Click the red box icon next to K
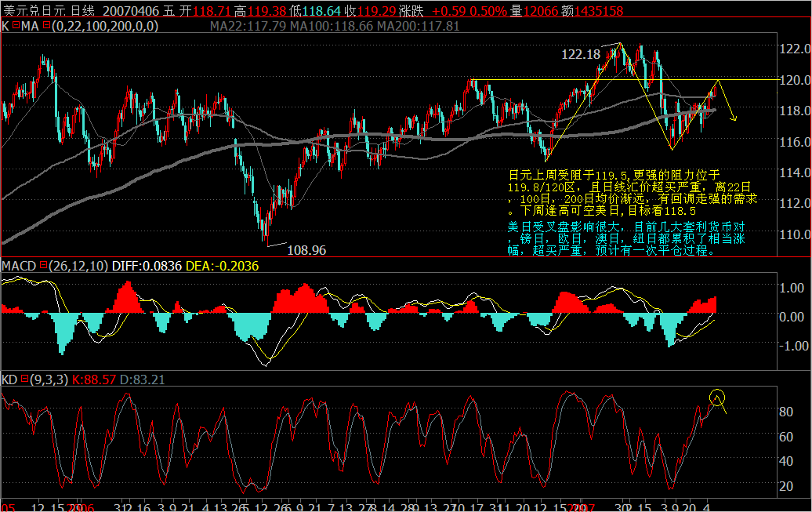Viewport: 812px width, 512px height. click(16, 25)
